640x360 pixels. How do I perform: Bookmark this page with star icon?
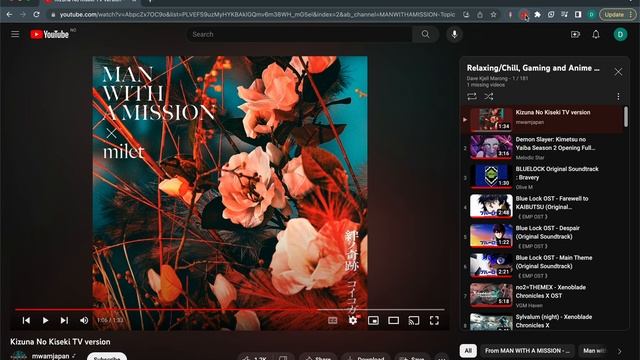493,15
